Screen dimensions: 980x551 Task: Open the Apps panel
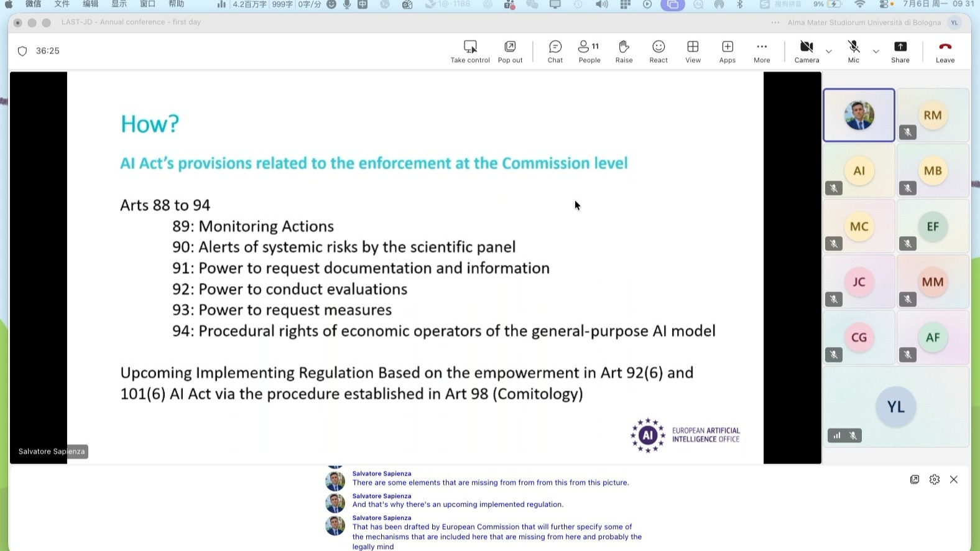point(728,52)
